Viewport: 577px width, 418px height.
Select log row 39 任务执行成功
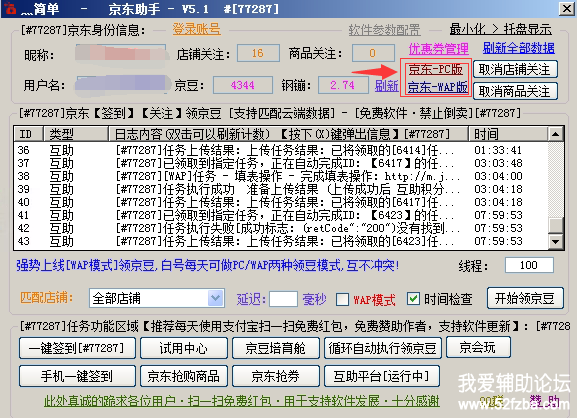280,189
